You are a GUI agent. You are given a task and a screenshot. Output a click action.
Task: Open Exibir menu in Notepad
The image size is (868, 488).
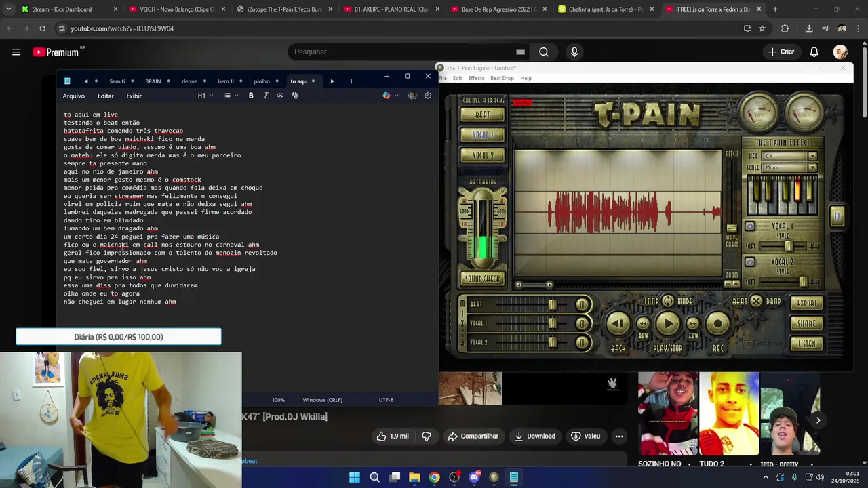tap(134, 96)
